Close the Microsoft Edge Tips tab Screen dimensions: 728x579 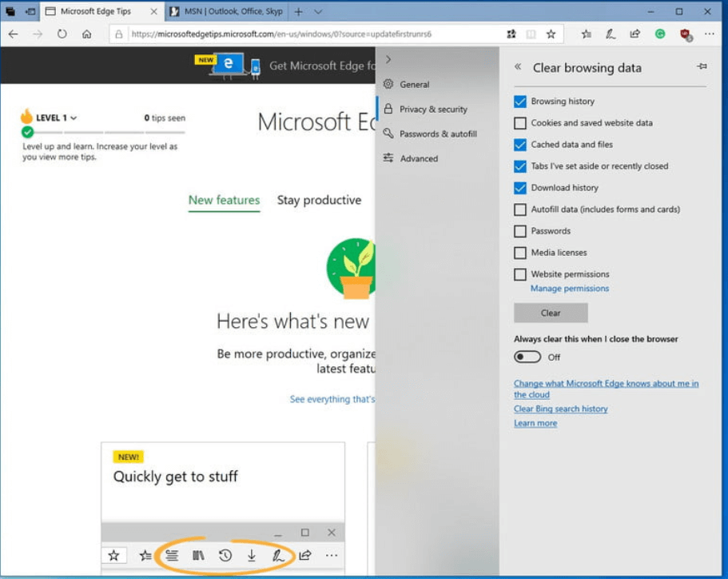click(153, 11)
